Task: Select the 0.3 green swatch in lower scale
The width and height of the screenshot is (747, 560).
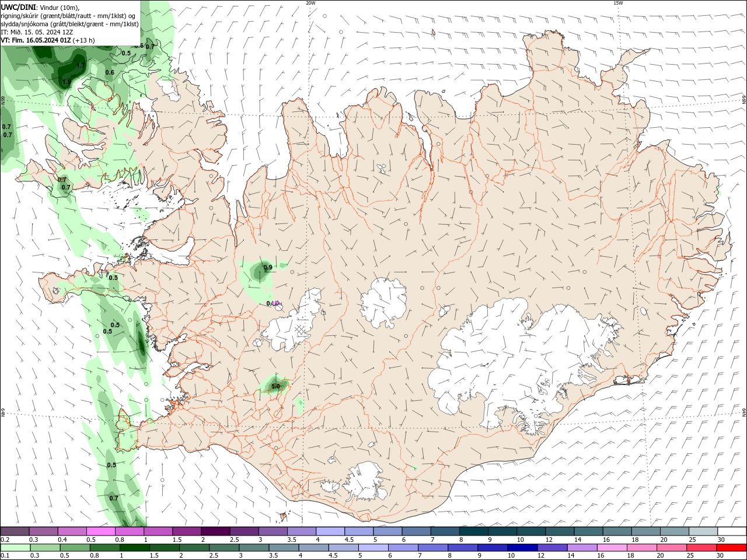Action: coord(45,548)
